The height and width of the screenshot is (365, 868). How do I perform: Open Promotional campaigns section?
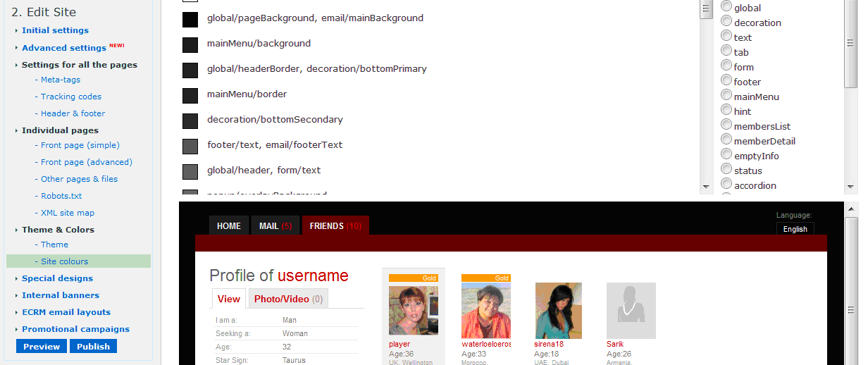[x=75, y=329]
